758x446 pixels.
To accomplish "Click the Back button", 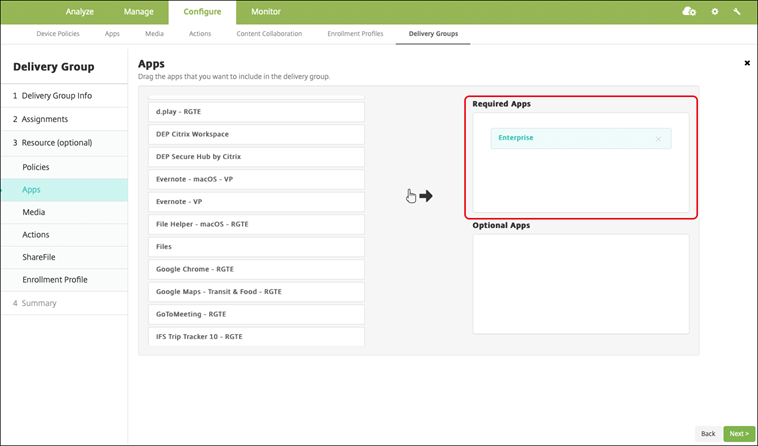I will click(707, 433).
